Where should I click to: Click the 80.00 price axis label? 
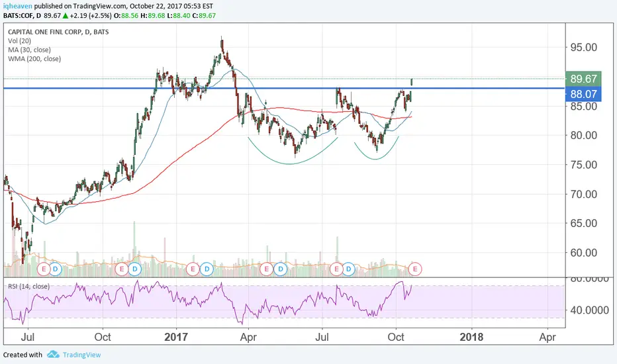[583, 136]
